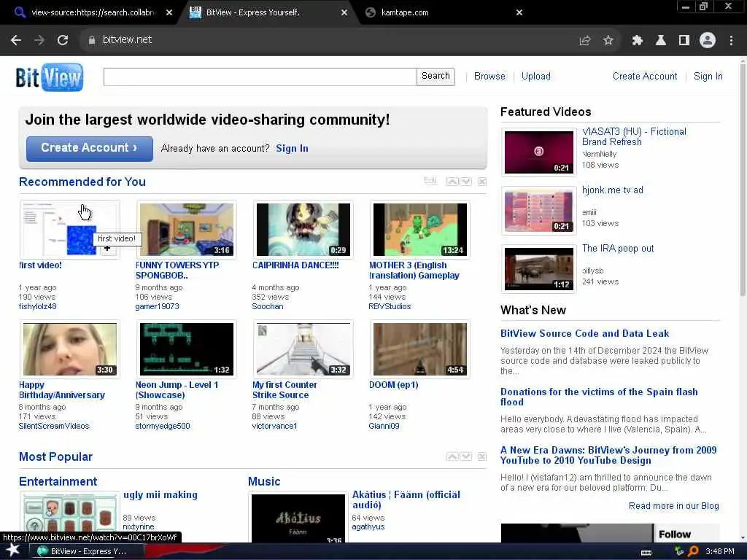Open Donations for Spain flash flood post

point(599,397)
